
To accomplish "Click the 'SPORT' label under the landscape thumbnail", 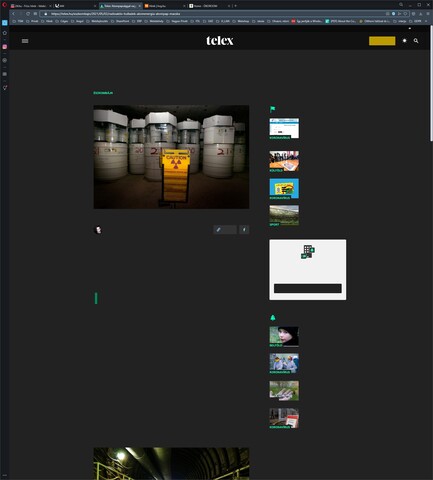I will [274, 225].
